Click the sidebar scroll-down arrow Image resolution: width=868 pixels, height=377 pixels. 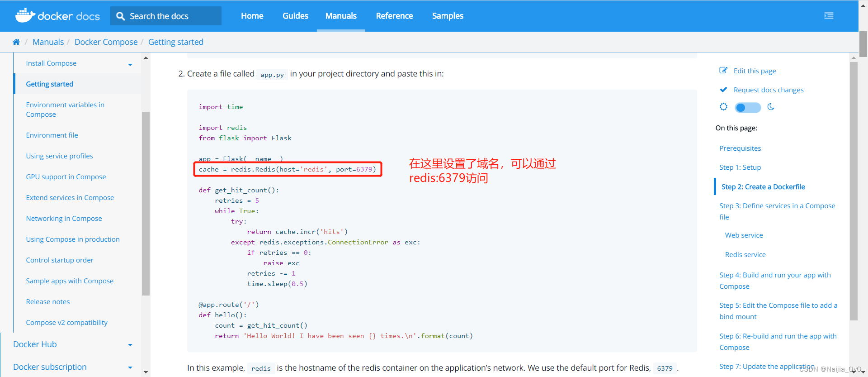(146, 372)
